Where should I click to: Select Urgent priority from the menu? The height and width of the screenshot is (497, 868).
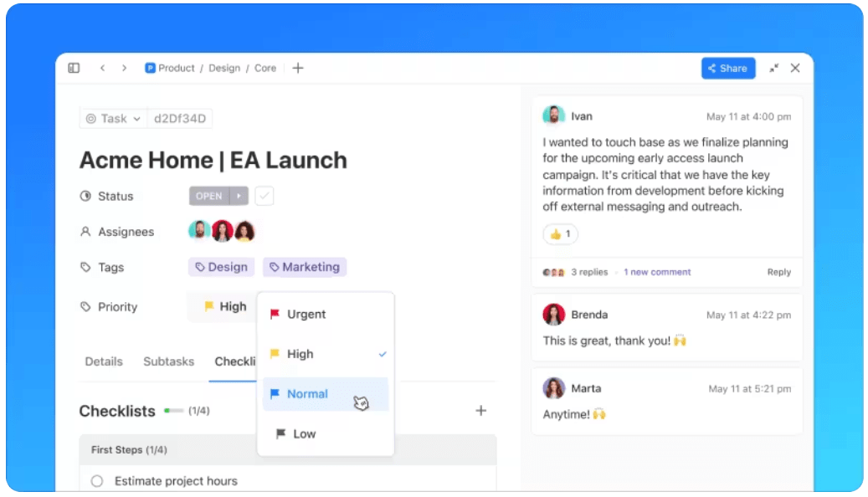326,314
